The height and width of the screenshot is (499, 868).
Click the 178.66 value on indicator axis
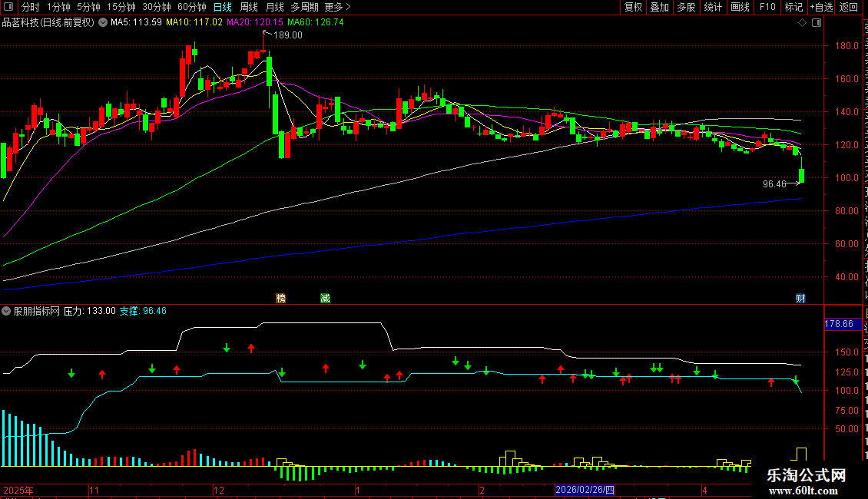[840, 324]
